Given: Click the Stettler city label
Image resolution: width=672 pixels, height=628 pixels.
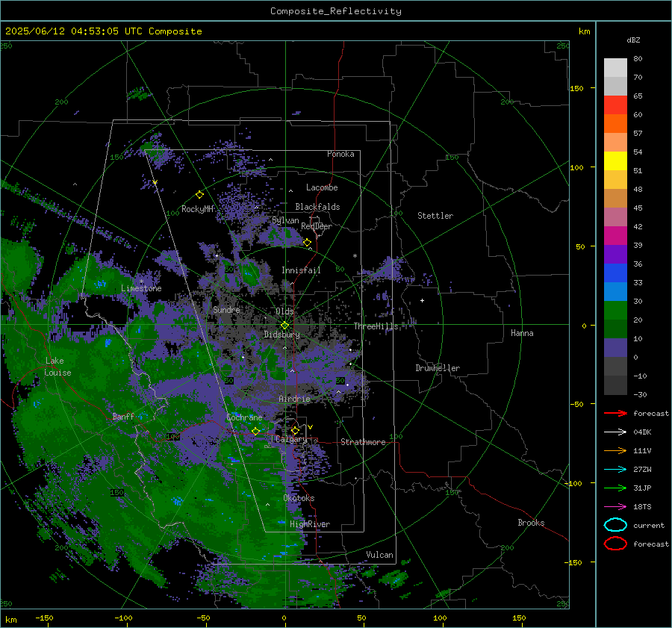Looking at the screenshot, I should [435, 216].
